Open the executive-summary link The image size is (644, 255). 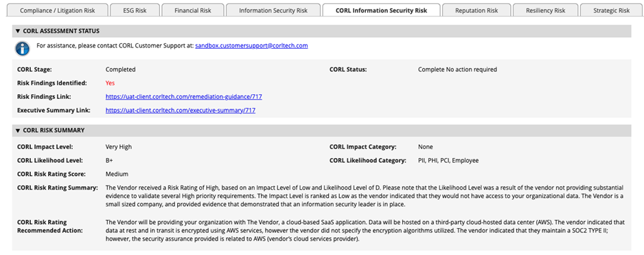pos(181,111)
